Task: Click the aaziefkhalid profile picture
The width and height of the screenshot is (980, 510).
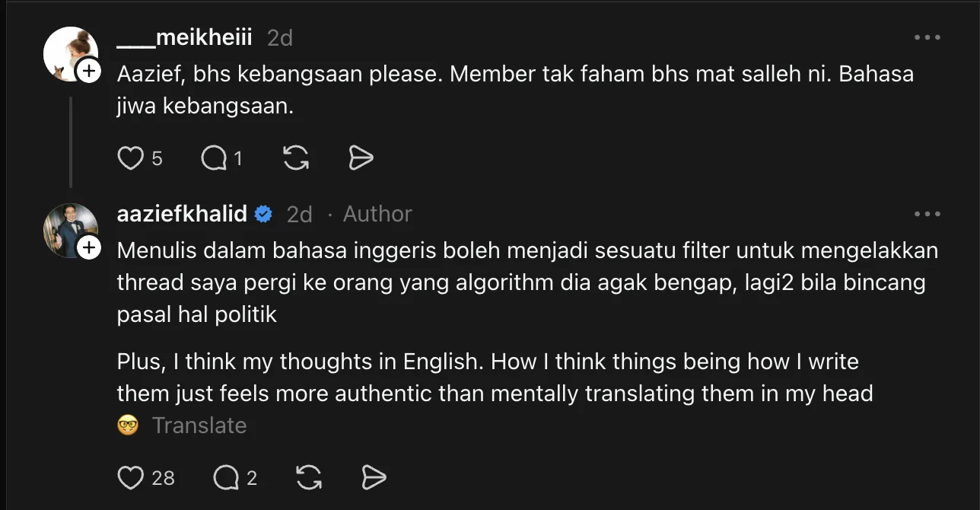Action: pyautogui.click(x=68, y=228)
